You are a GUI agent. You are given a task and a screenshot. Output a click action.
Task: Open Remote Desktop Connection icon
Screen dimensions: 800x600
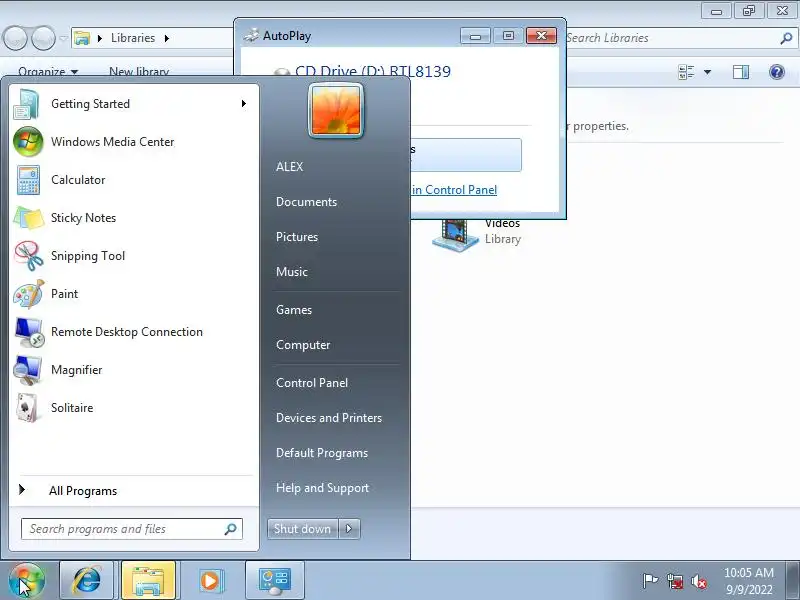click(x=28, y=332)
